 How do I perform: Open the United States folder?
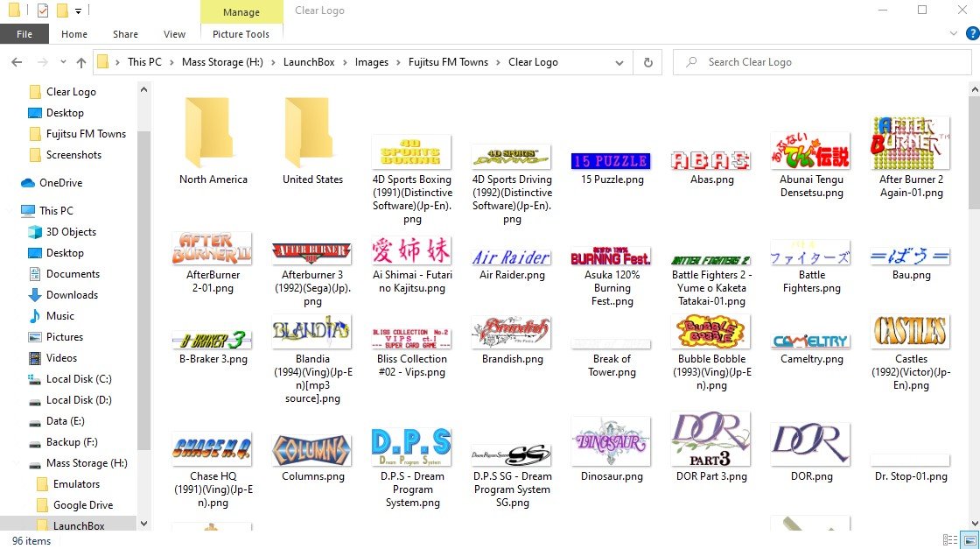pyautogui.click(x=312, y=141)
